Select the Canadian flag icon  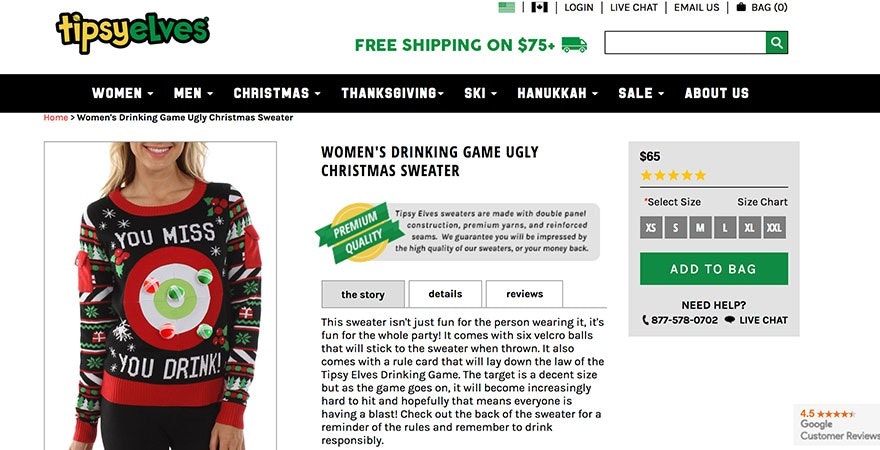(x=540, y=8)
